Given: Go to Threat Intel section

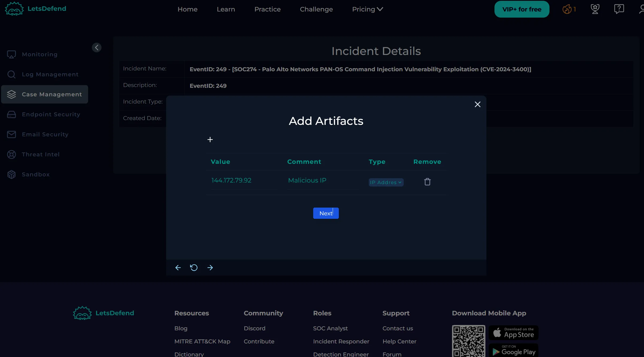Looking at the screenshot, I should pos(41,154).
